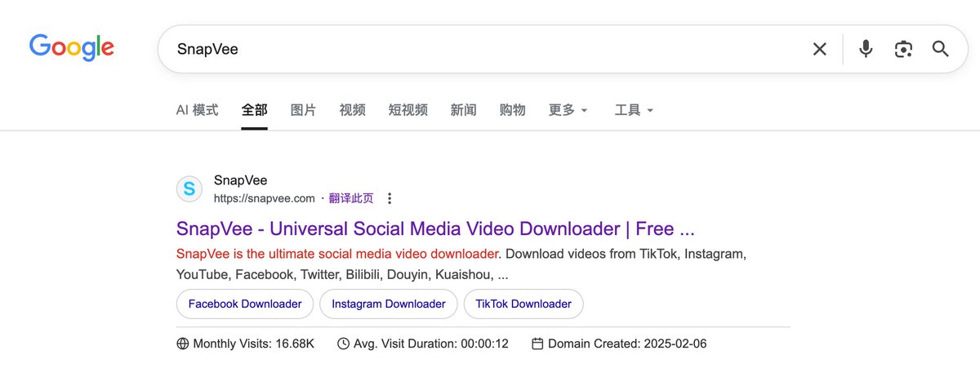This screenshot has width=980, height=377.
Task: Open the 视频 tab
Action: (353, 109)
